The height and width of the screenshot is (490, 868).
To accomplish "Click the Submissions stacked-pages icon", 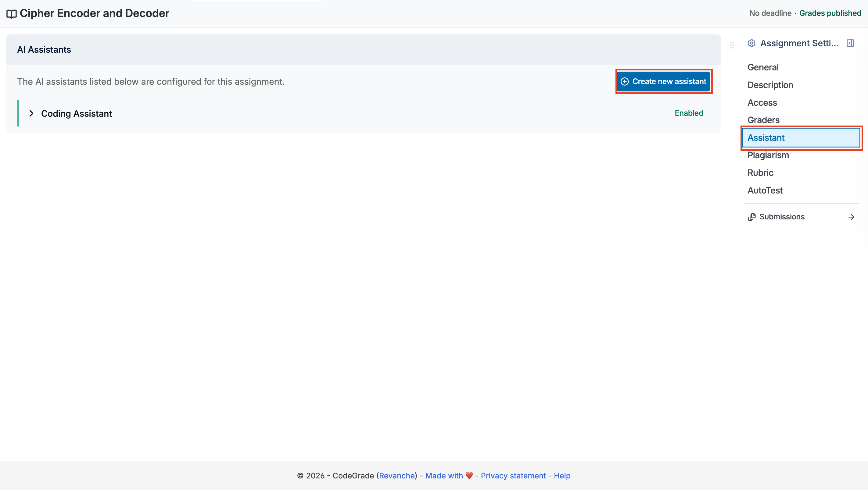I will [x=752, y=217].
